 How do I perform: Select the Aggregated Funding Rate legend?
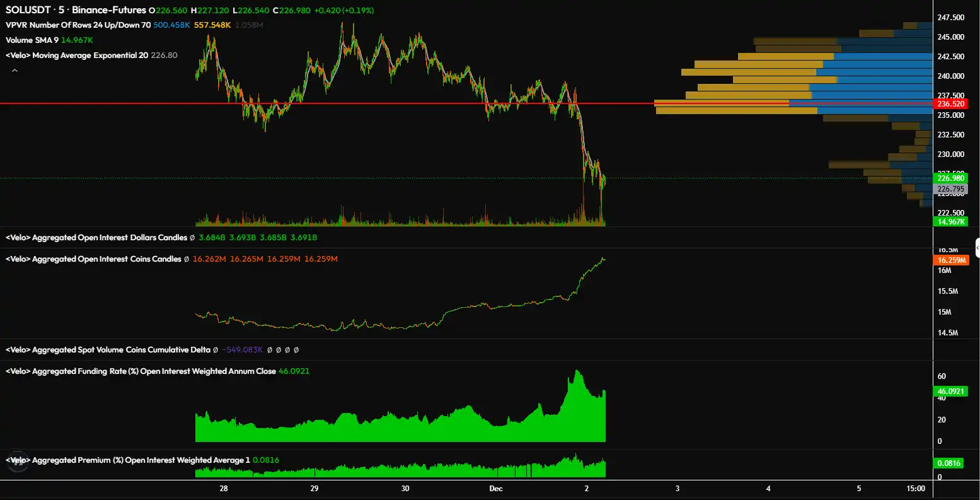click(x=140, y=371)
